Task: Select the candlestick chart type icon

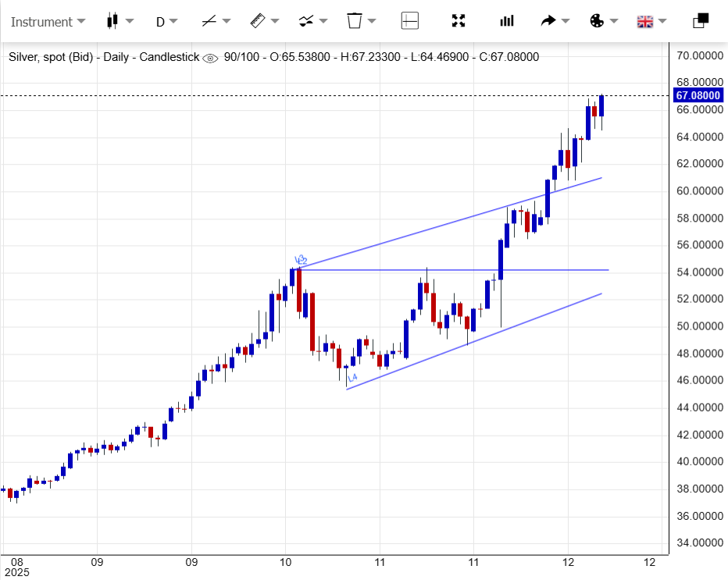Action: [112, 21]
